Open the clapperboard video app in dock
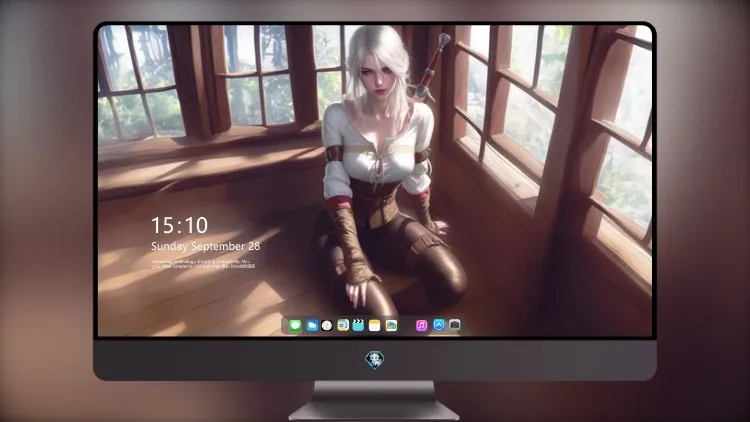The width and height of the screenshot is (750, 422). (358, 326)
